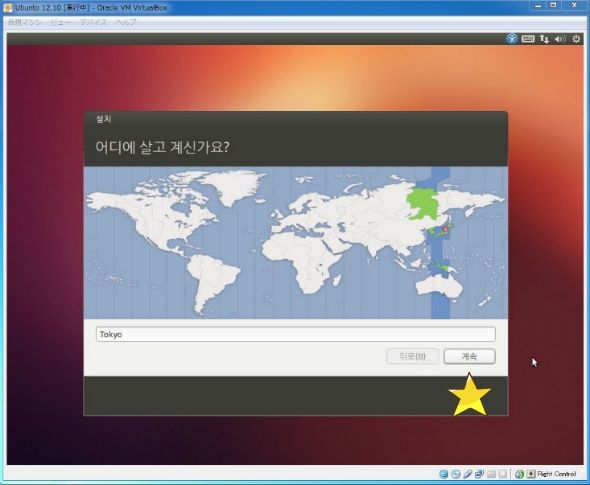Open the デバイス menu
This screenshot has height=485, width=590.
click(x=94, y=22)
